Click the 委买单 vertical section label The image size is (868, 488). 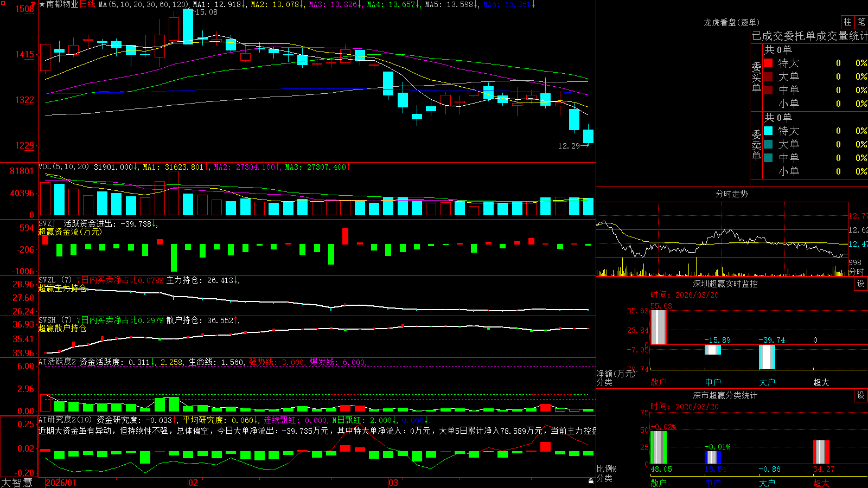tap(756, 77)
